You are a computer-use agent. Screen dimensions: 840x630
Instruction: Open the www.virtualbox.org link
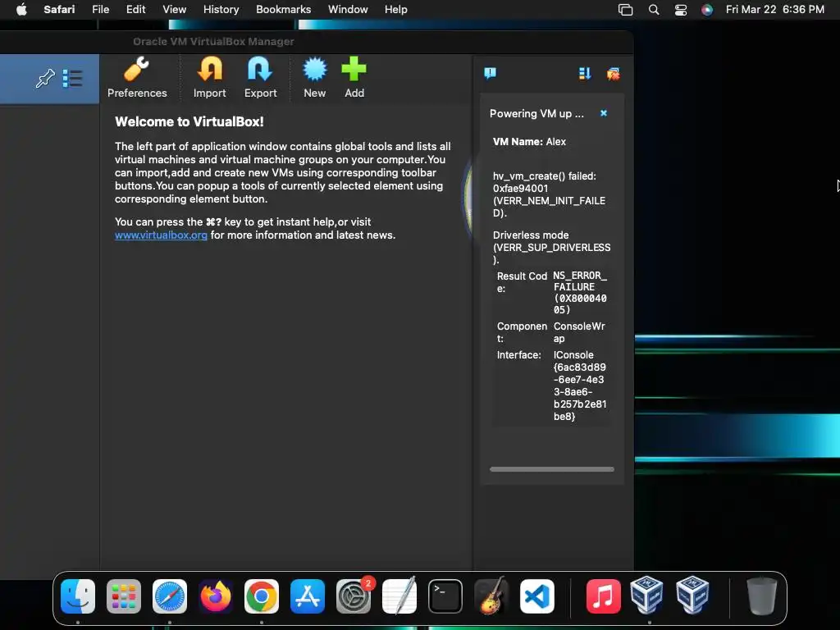coord(161,235)
